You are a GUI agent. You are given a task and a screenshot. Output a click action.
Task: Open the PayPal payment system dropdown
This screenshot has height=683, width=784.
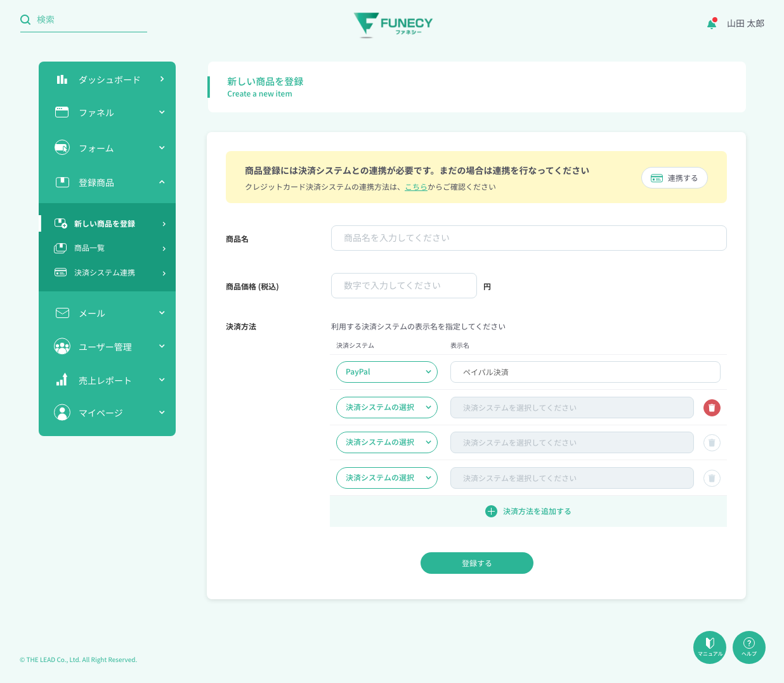(387, 372)
